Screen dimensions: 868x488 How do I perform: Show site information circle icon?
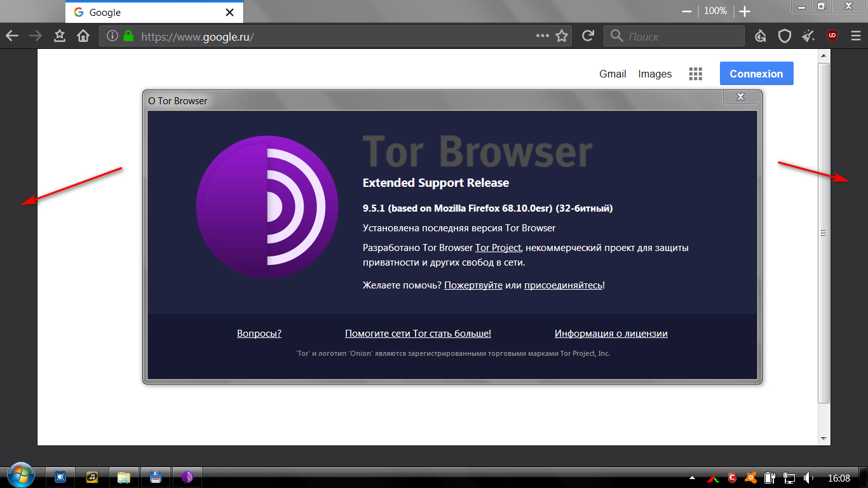tap(112, 36)
